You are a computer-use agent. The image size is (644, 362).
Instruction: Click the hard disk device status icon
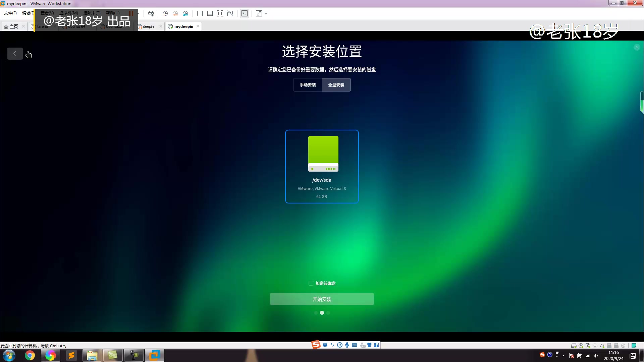(x=574, y=346)
